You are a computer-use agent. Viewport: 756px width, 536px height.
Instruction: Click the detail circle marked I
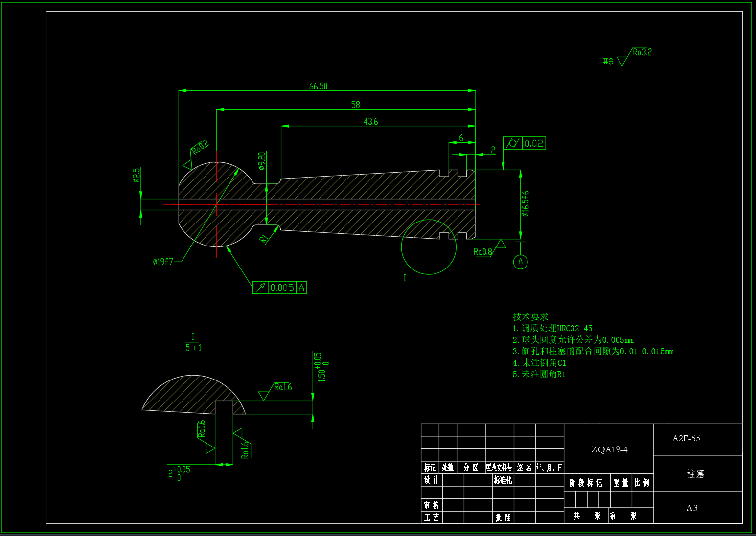[x=429, y=247]
